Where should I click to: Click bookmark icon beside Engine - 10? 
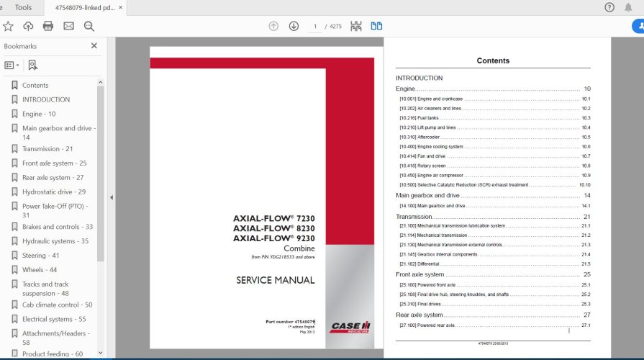click(x=14, y=114)
